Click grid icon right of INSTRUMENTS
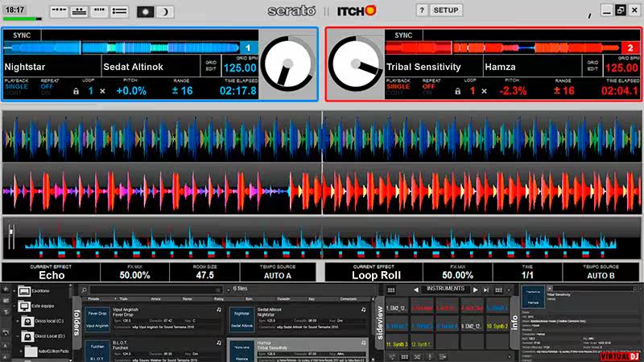Image resolution: width=644 pixels, height=362 pixels. (498, 290)
